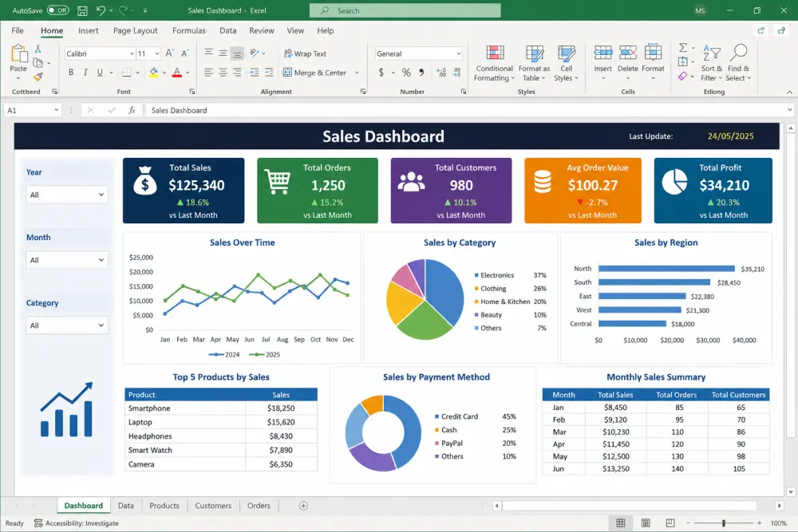Viewport: 798px width, 532px height.
Task: Switch to the Customers sheet tab
Action: (213, 506)
